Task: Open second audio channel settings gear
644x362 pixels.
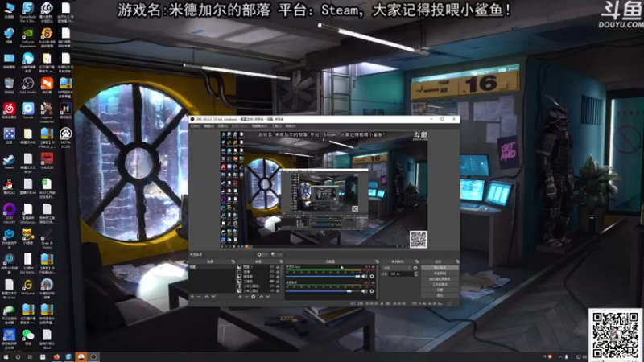Action: point(372,291)
